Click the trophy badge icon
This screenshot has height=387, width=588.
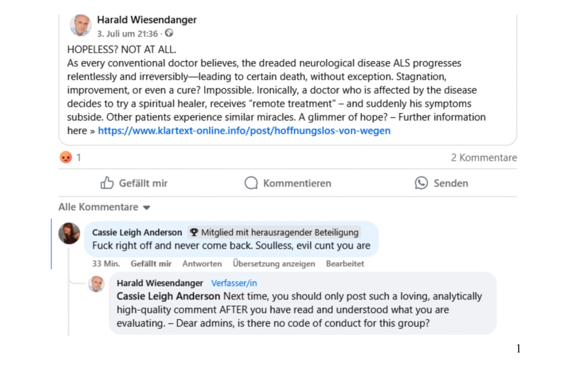[194, 233]
